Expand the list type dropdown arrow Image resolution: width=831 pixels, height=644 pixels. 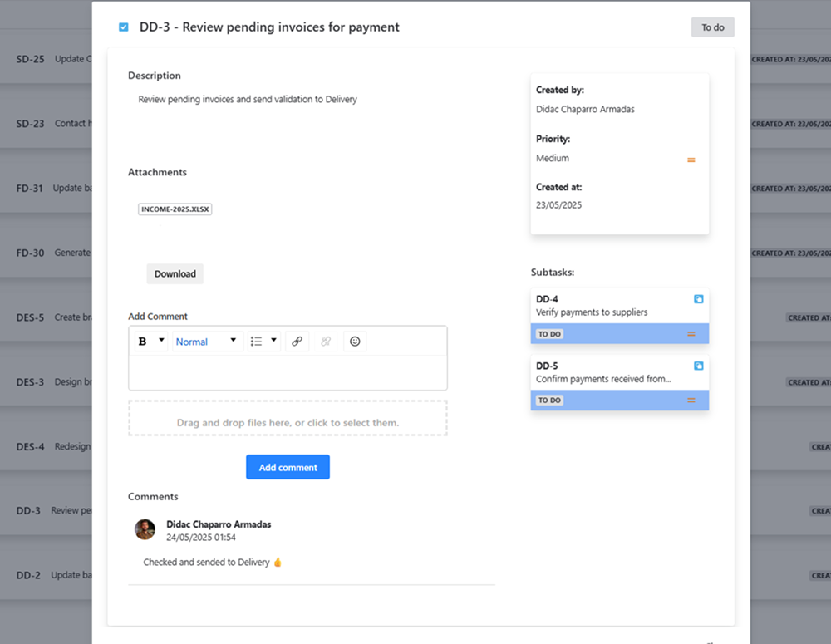coord(273,341)
